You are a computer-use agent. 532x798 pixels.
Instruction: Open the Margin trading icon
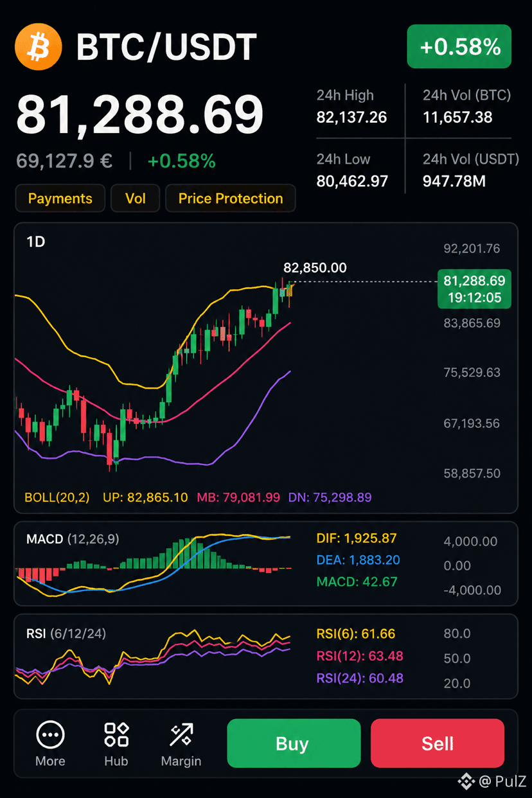tap(181, 734)
